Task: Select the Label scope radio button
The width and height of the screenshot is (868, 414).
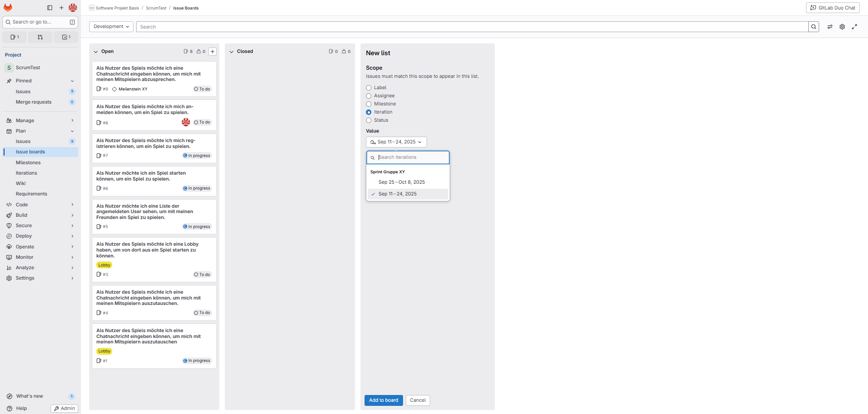Action: [369, 88]
